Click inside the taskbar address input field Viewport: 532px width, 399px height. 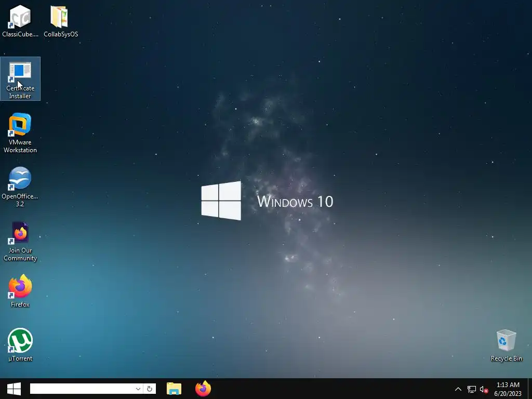[x=82, y=389]
